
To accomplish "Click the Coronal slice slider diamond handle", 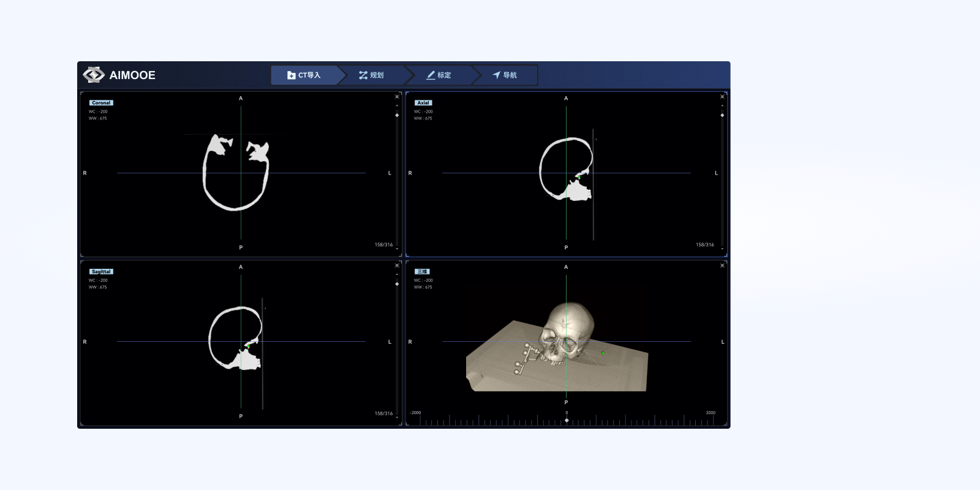I will tap(397, 115).
